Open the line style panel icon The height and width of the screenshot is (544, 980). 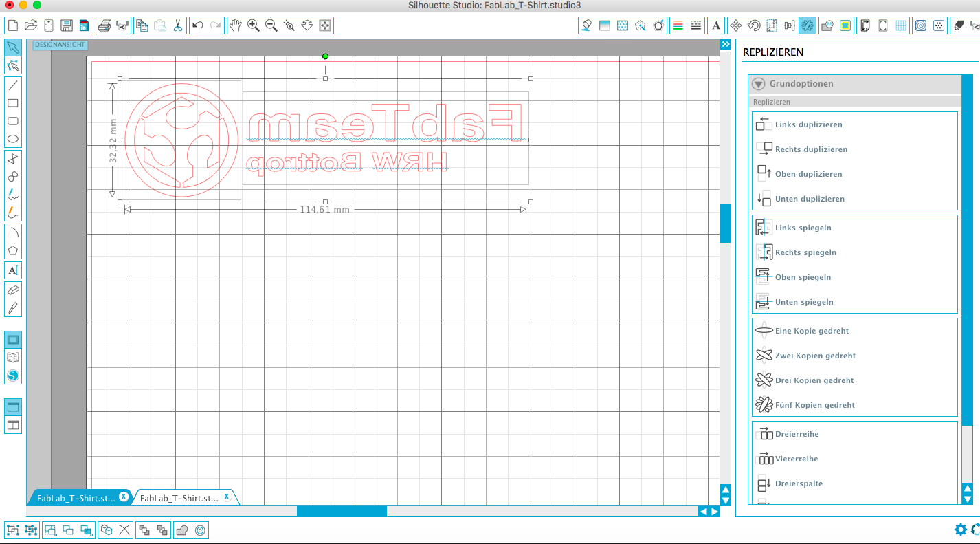[x=695, y=25]
